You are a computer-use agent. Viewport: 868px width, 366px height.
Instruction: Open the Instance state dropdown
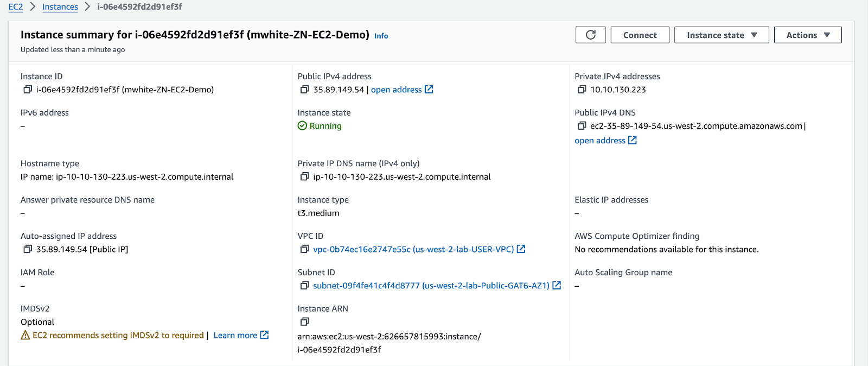coord(721,35)
